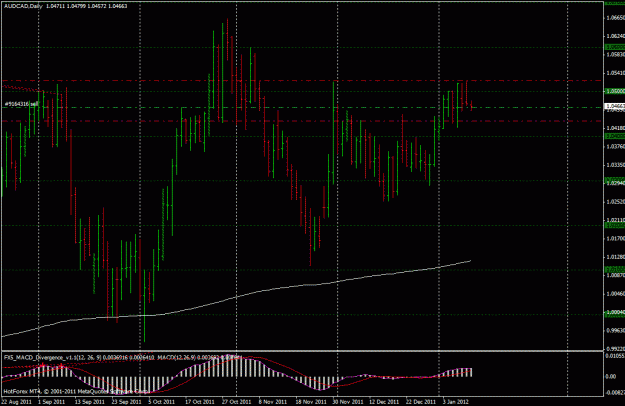
Task: Click the #9164316 sell order label
Action: pos(22,104)
